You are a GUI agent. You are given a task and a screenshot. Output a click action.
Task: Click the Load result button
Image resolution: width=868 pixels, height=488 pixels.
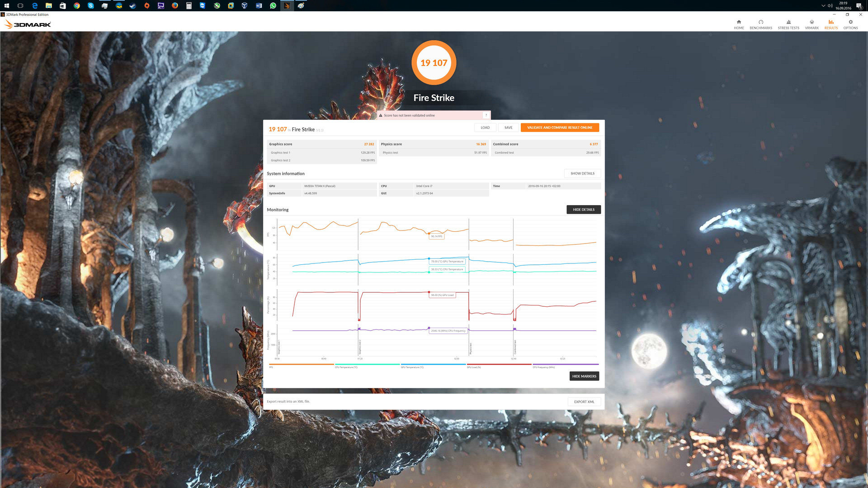[x=485, y=127]
